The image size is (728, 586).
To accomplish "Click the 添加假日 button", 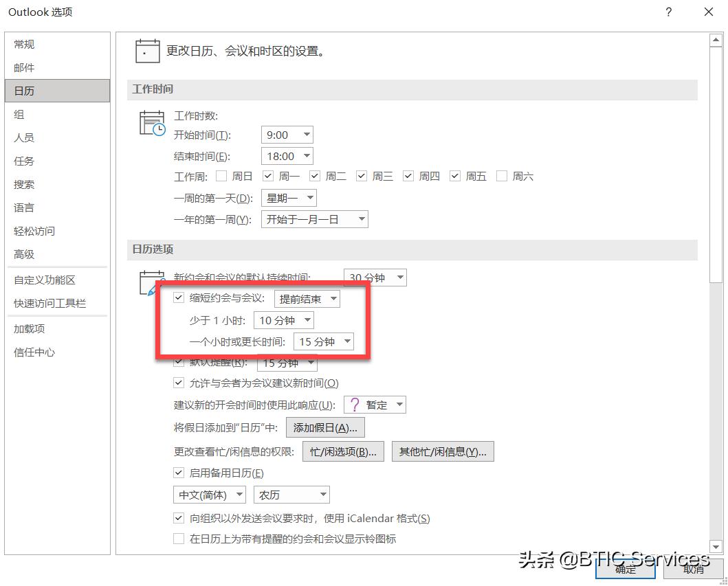I will (326, 427).
